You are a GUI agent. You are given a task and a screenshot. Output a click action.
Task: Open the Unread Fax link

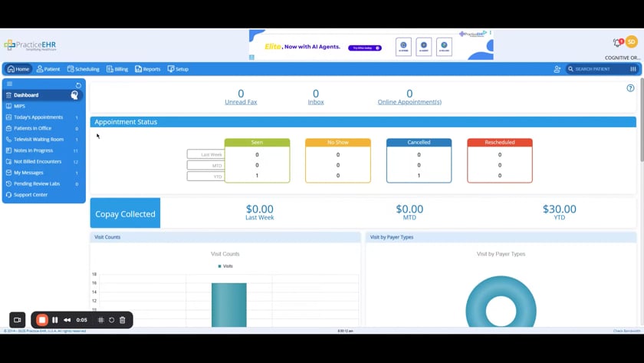click(241, 102)
